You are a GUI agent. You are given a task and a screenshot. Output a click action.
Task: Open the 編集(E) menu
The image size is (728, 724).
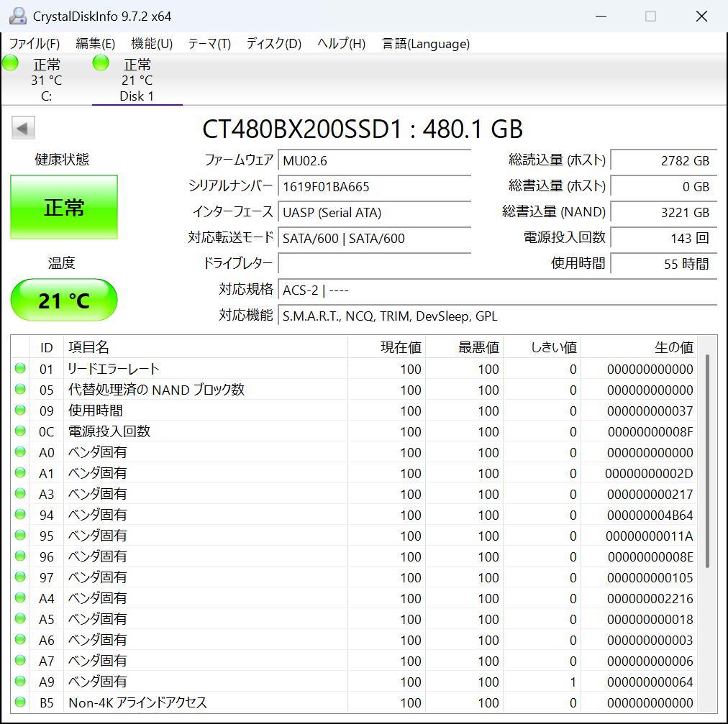[94, 44]
